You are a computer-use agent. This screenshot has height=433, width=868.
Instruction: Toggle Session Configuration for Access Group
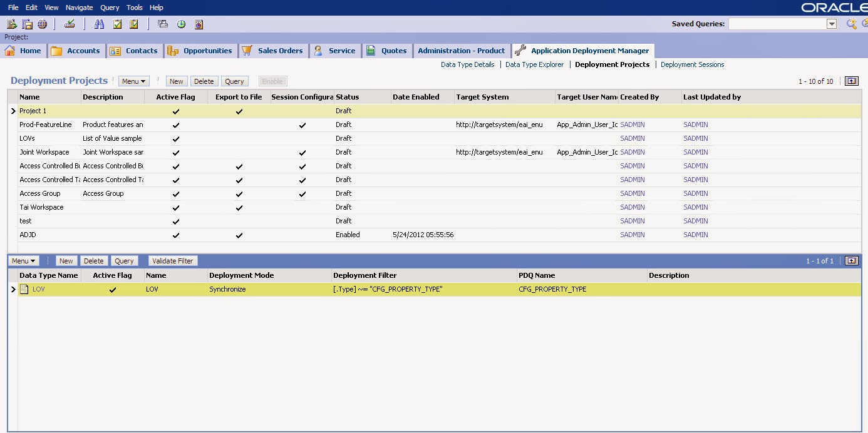302,193
